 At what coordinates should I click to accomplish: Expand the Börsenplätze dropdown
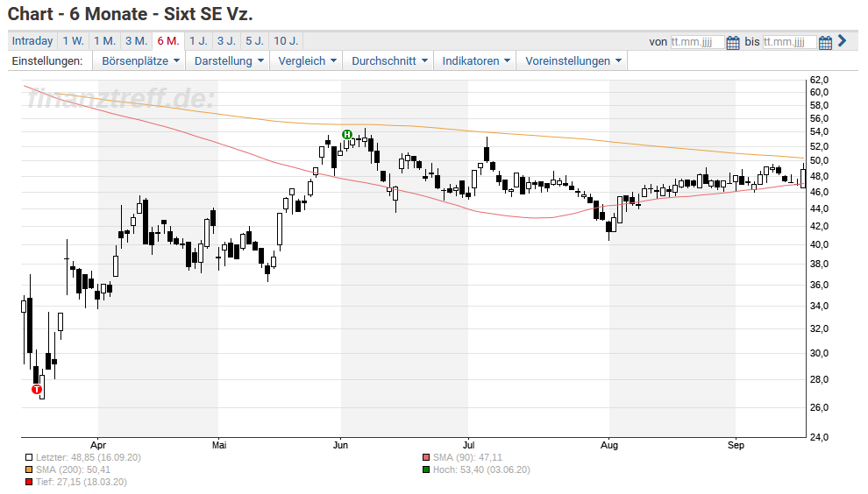coord(140,60)
